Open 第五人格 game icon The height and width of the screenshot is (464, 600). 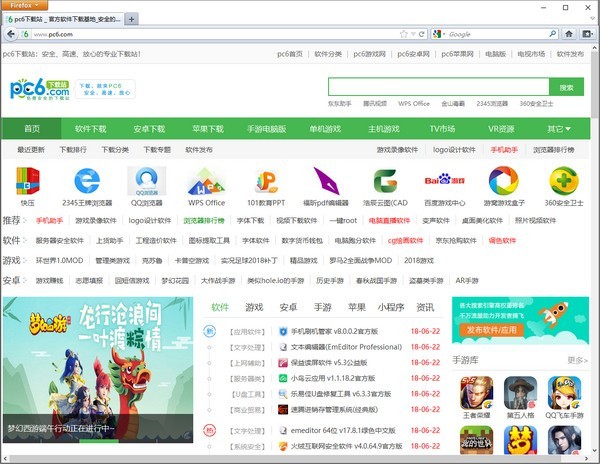(x=520, y=392)
